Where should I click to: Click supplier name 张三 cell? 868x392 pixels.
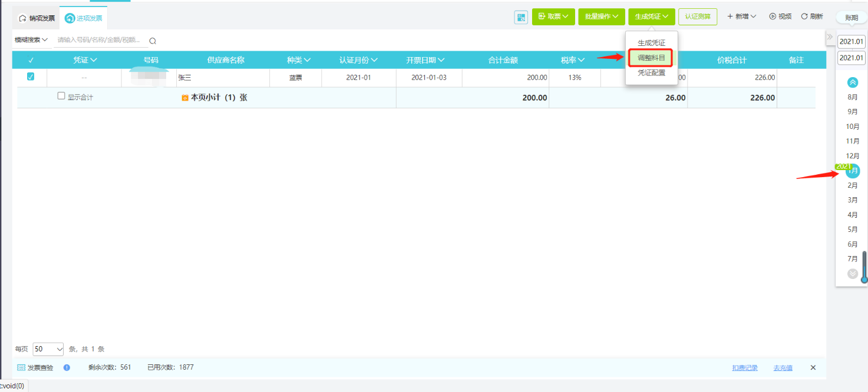pyautogui.click(x=223, y=77)
